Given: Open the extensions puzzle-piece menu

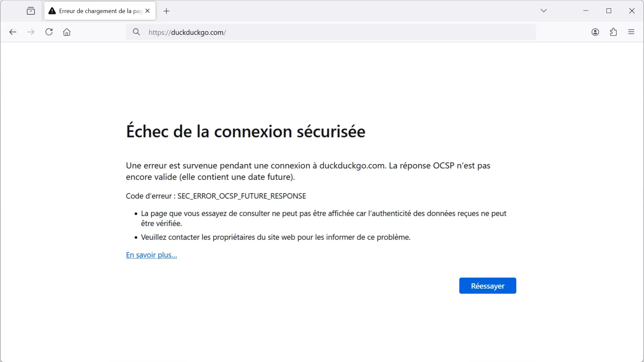Looking at the screenshot, I should click(613, 32).
